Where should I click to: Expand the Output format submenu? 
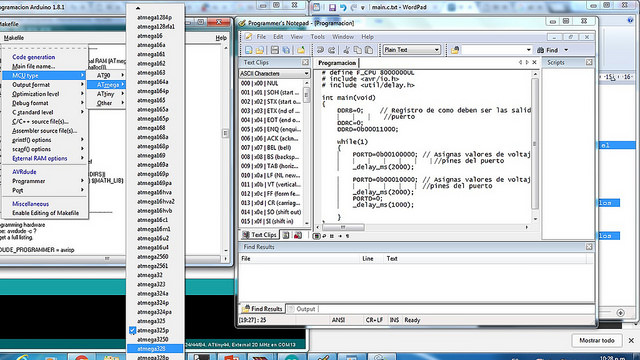coord(44,84)
